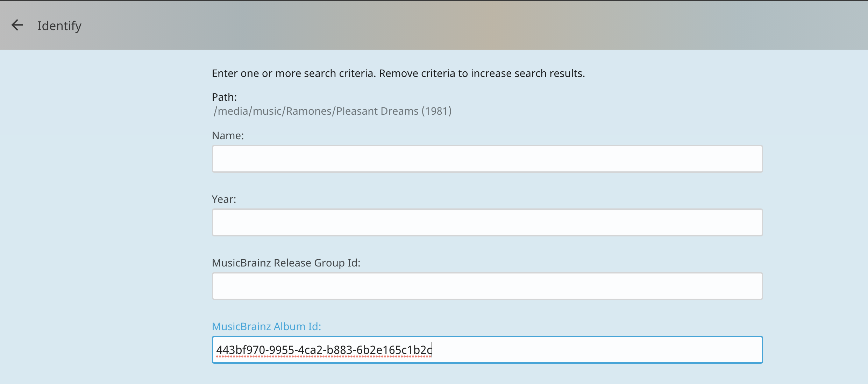This screenshot has height=384, width=868.
Task: Click the highlighted MusicBrainz Album Id: label
Action: (x=266, y=327)
